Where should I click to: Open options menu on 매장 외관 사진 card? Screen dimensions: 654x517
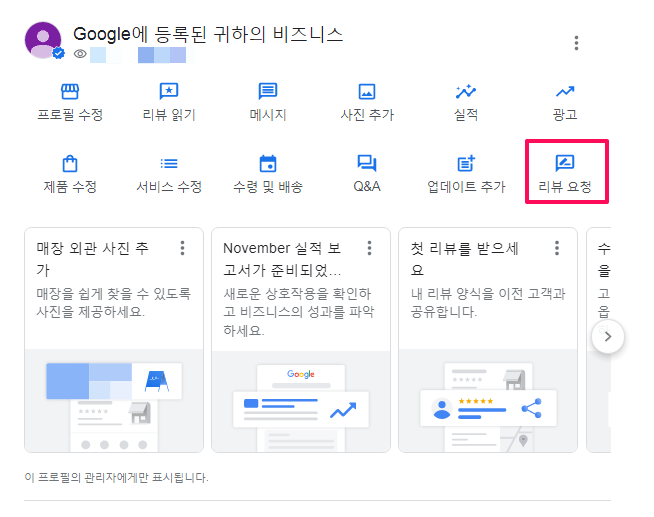[x=182, y=248]
